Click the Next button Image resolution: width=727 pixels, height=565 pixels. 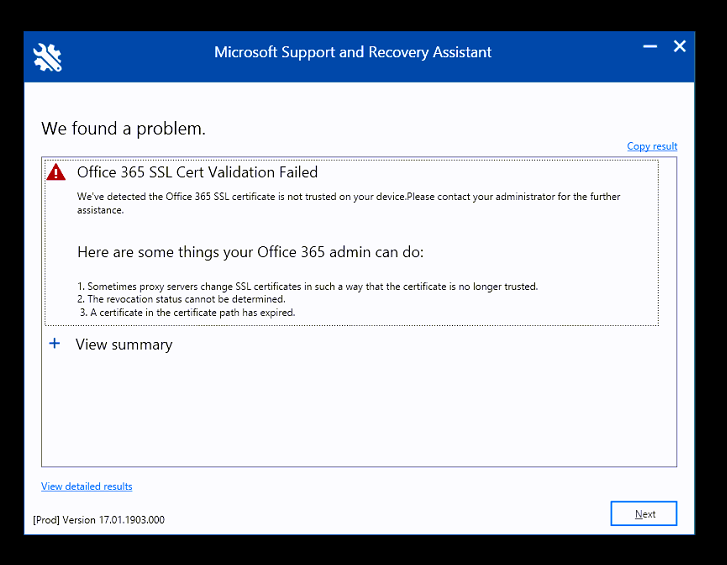tap(644, 514)
